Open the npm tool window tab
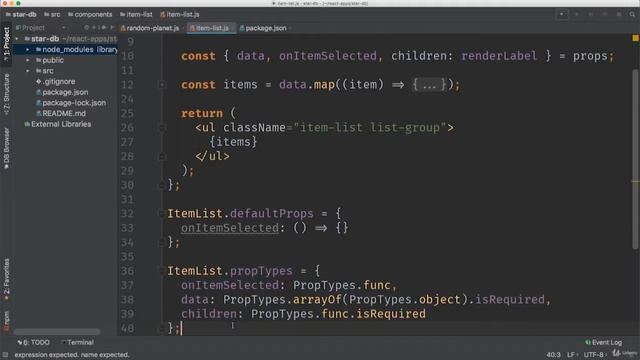 point(6,321)
